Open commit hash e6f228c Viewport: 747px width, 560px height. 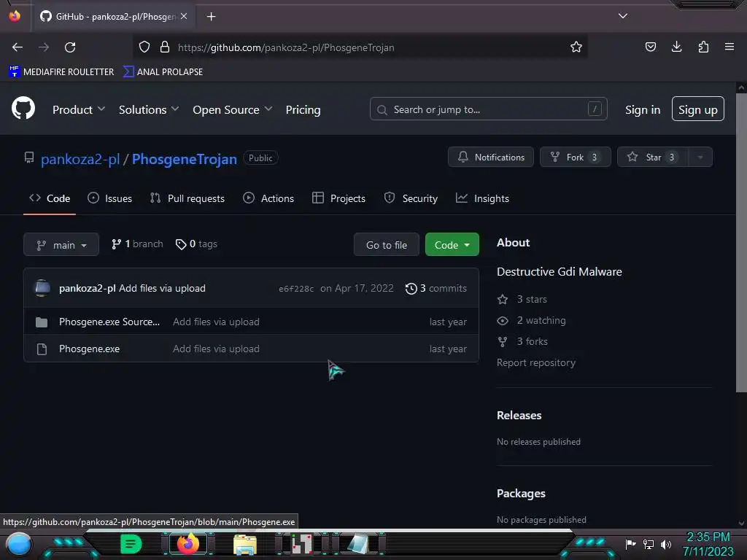point(296,289)
